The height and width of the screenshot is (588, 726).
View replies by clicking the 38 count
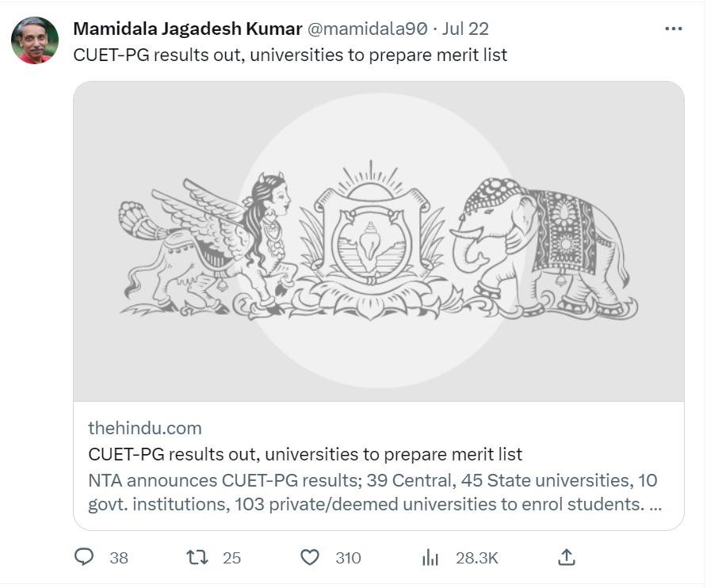pos(117,558)
